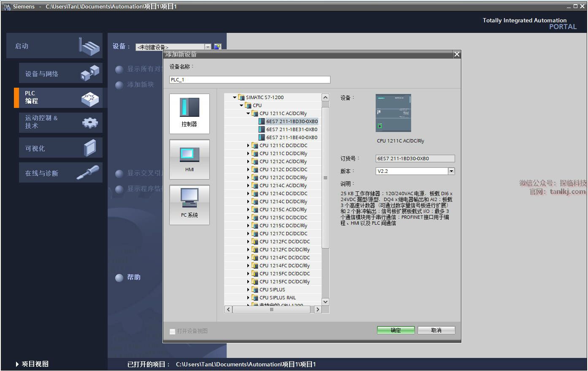Click the tree horizontal scrollbar left arrow
Viewport: 588px width, 371px height.
point(228,309)
